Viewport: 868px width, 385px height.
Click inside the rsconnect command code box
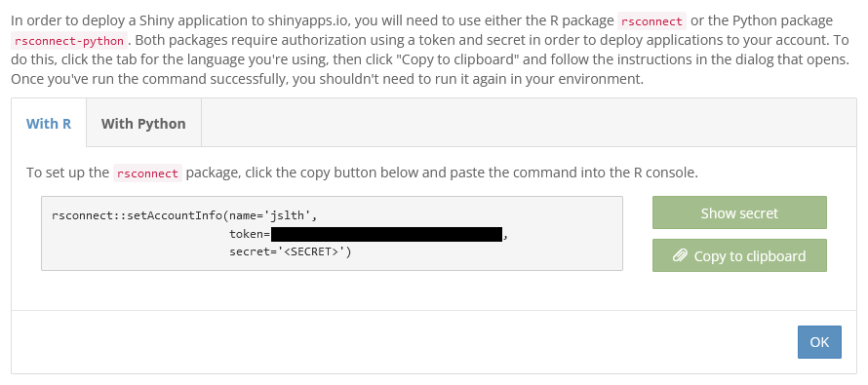pos(333,233)
